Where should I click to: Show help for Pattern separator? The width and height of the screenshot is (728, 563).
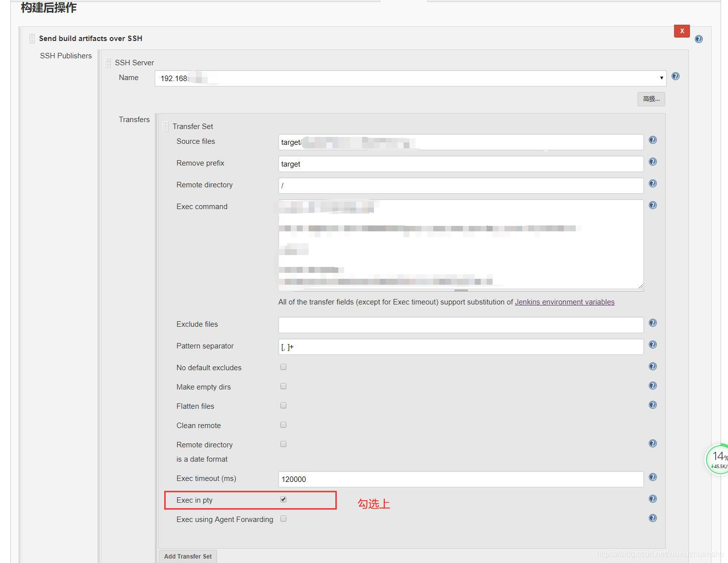(653, 345)
